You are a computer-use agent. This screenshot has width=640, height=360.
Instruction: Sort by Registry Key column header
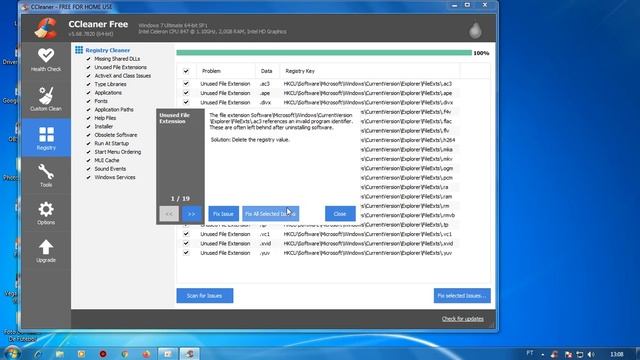(x=370, y=71)
